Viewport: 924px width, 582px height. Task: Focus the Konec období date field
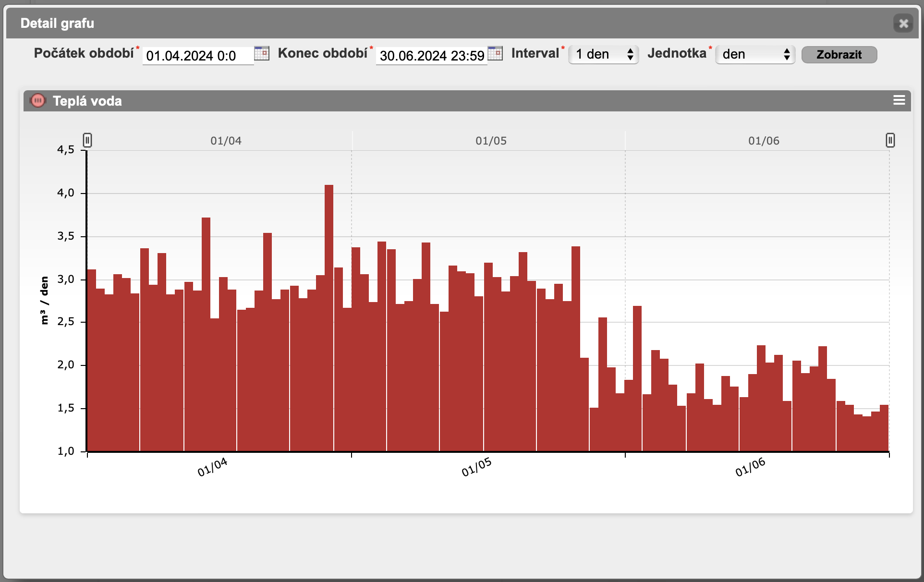click(x=431, y=56)
